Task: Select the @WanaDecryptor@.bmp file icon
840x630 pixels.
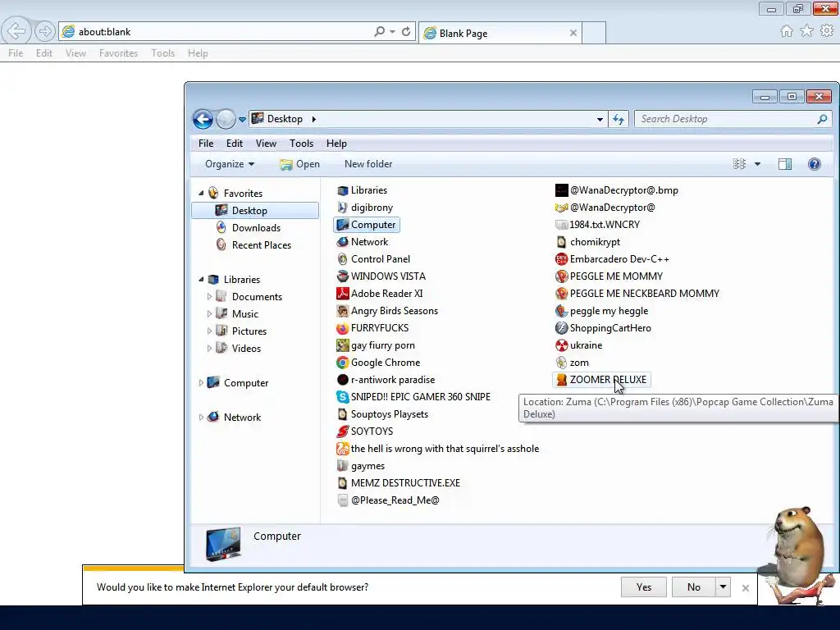Action: 561,190
